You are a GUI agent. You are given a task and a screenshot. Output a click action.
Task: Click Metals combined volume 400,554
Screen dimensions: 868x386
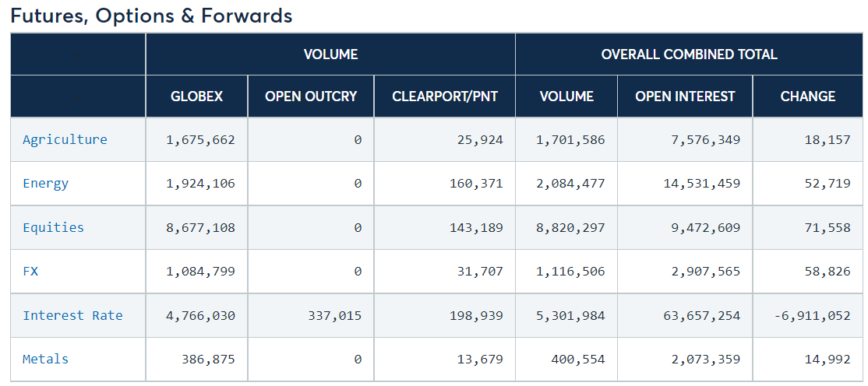coord(578,360)
